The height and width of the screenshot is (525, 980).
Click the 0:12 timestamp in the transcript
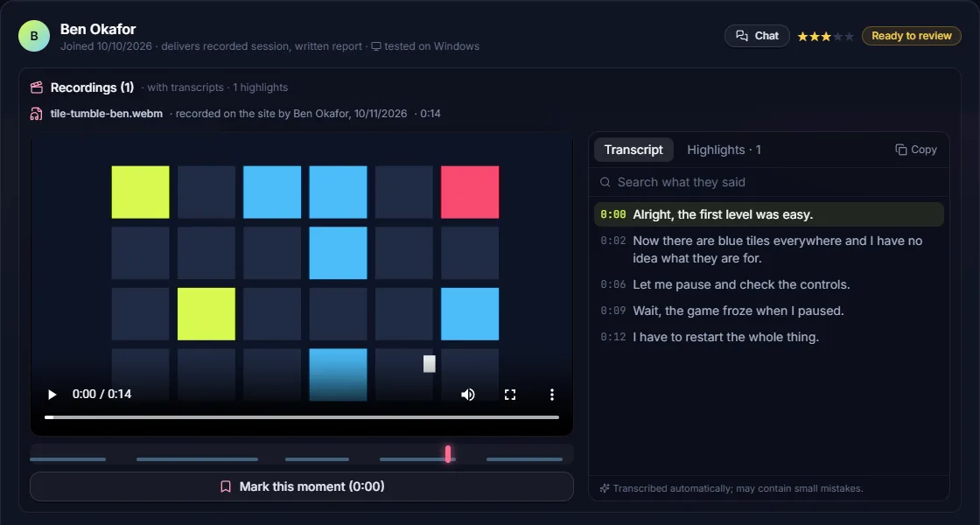pyautogui.click(x=613, y=337)
